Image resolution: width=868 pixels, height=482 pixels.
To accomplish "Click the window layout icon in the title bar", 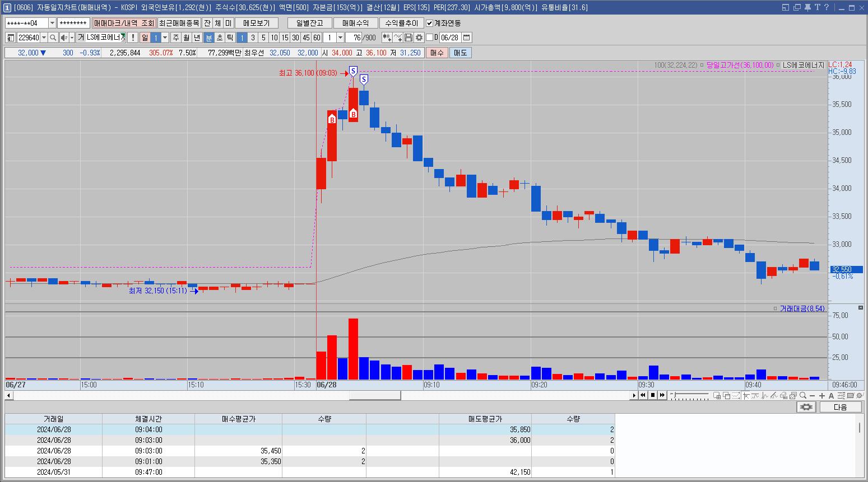I will tap(785, 7).
